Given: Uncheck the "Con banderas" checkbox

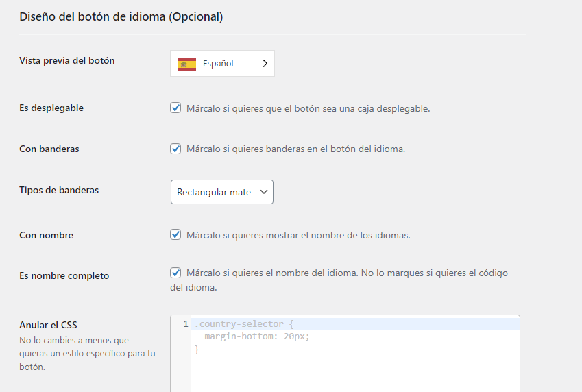Looking at the screenshot, I should (175, 149).
